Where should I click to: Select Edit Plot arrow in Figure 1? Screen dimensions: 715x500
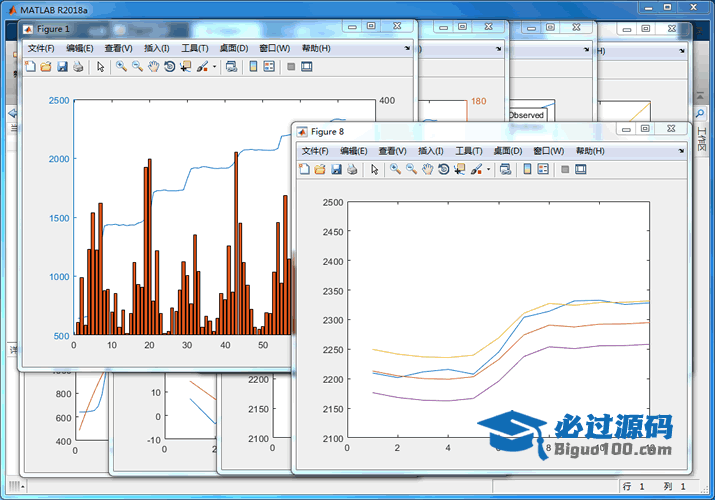pyautogui.click(x=100, y=67)
